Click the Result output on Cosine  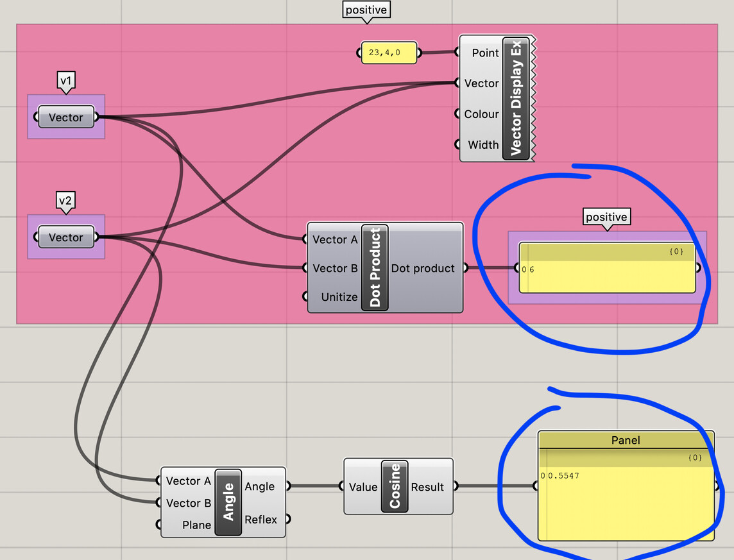(427, 487)
